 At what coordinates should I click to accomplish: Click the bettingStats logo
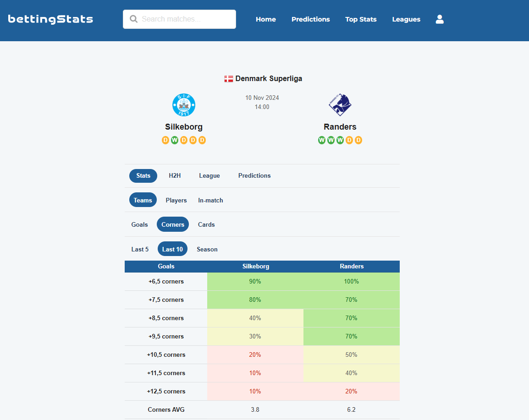click(x=50, y=19)
